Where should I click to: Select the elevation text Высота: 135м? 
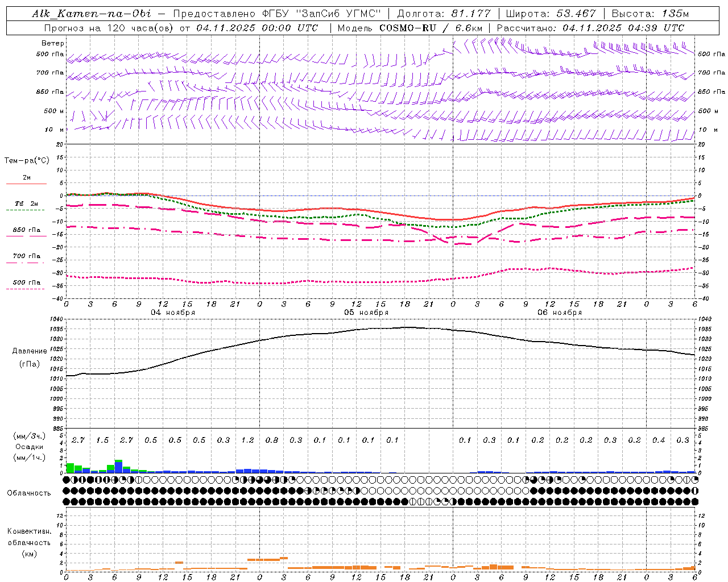[650, 14]
